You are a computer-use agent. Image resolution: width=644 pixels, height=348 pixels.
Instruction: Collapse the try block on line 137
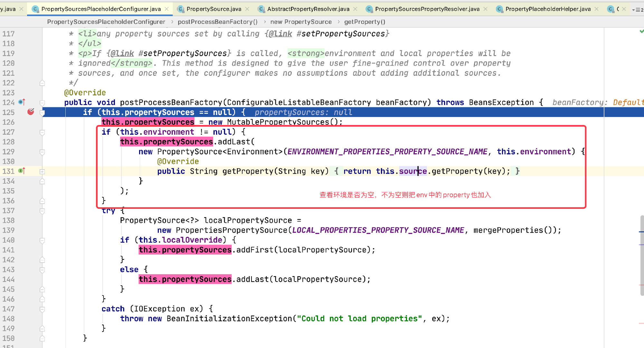[x=42, y=211]
